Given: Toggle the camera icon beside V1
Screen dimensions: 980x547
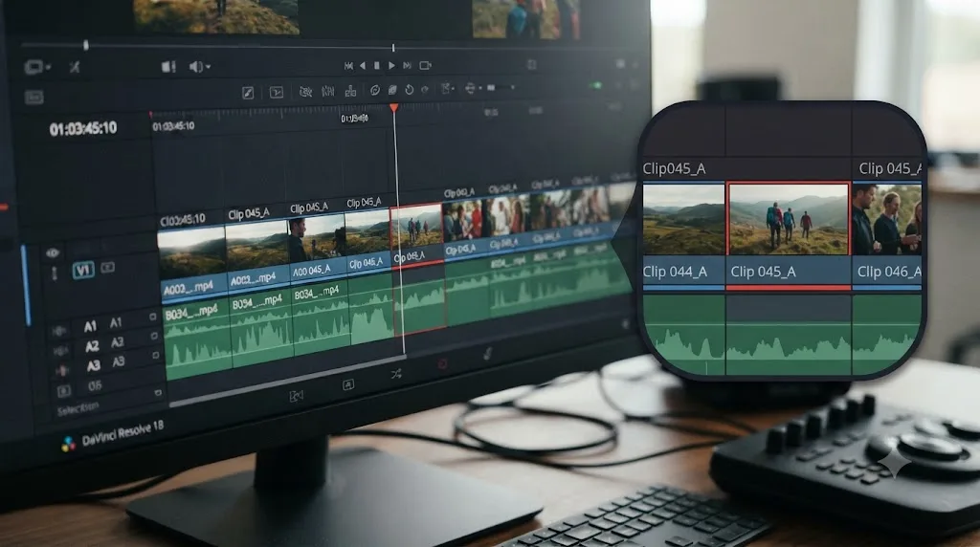Looking at the screenshot, I should click(107, 267).
